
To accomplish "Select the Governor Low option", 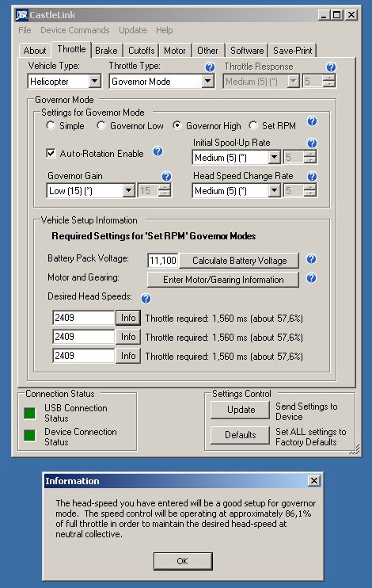I will (x=101, y=126).
